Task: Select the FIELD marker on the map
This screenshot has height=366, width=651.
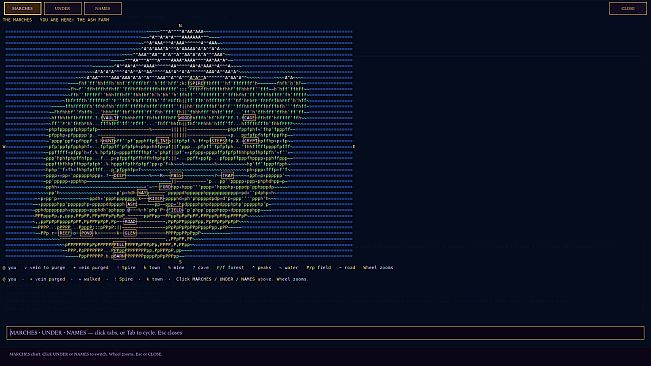Action: [175, 210]
